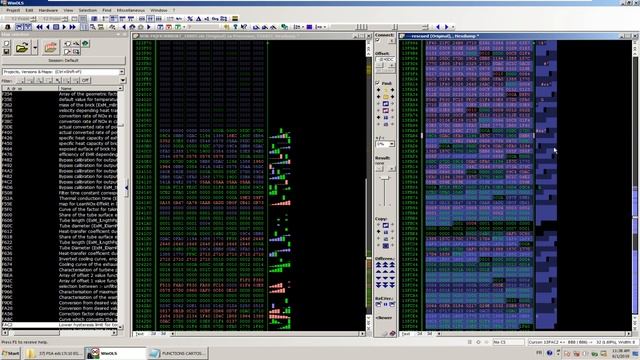Click the help icon in system tray
640x360 pixels.
click(549, 353)
